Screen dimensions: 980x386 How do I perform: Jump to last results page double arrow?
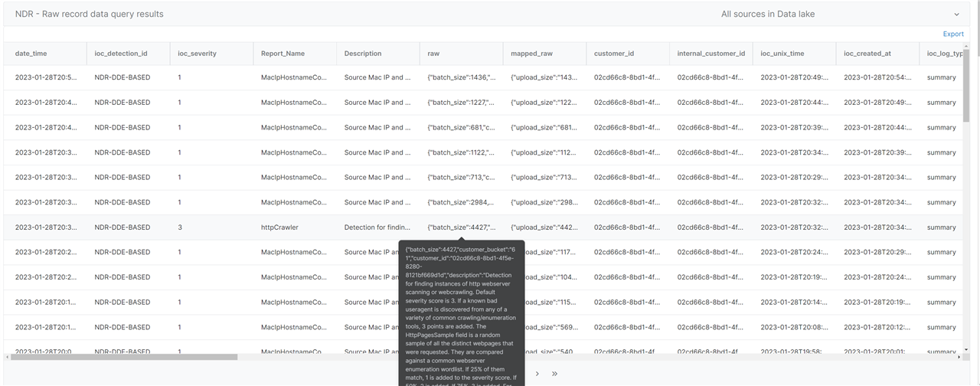(x=554, y=374)
